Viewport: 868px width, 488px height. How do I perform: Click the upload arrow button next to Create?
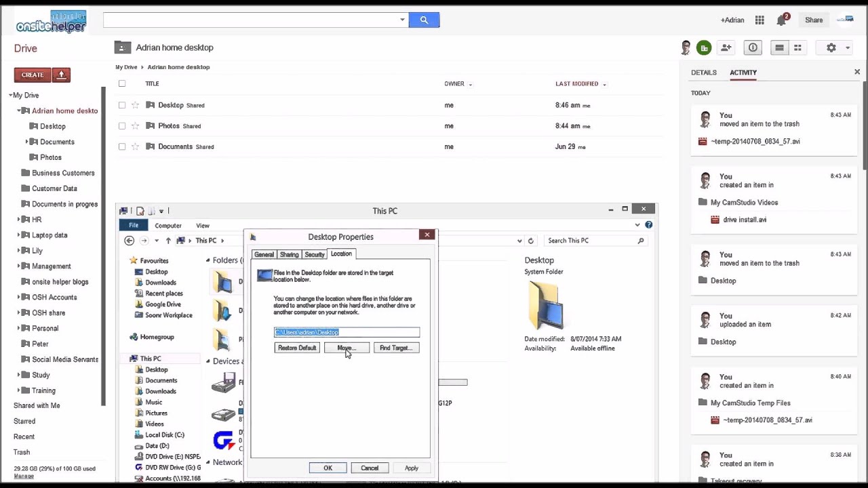tap(61, 75)
